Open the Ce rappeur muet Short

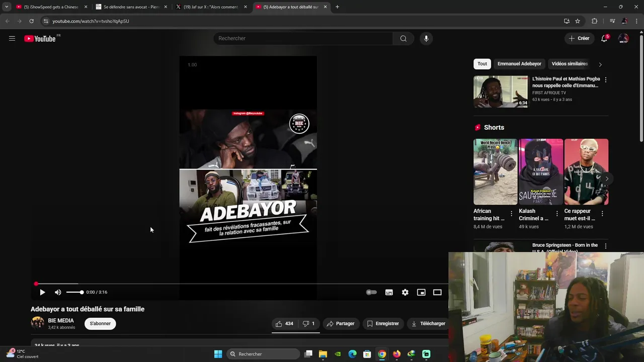[x=586, y=172]
